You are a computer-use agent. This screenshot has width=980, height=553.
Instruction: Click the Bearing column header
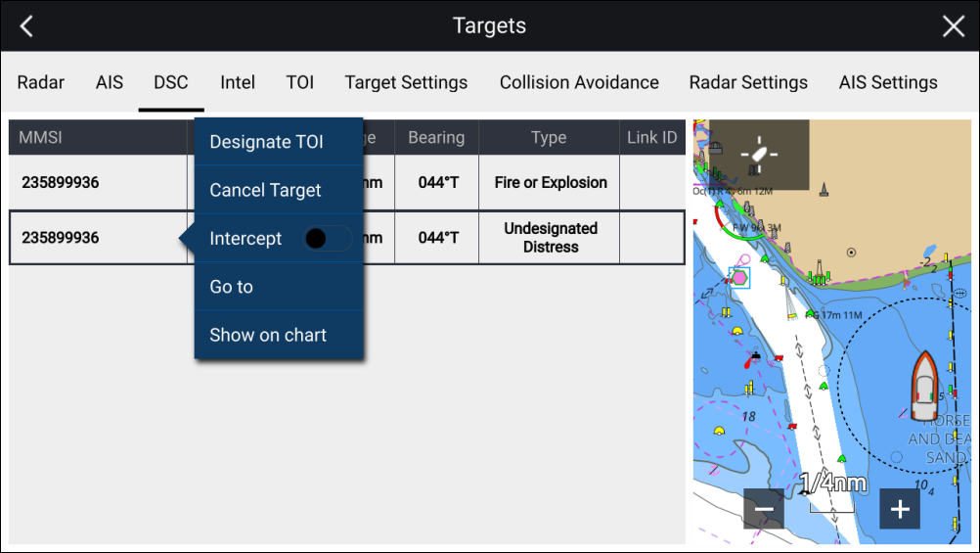coord(436,137)
